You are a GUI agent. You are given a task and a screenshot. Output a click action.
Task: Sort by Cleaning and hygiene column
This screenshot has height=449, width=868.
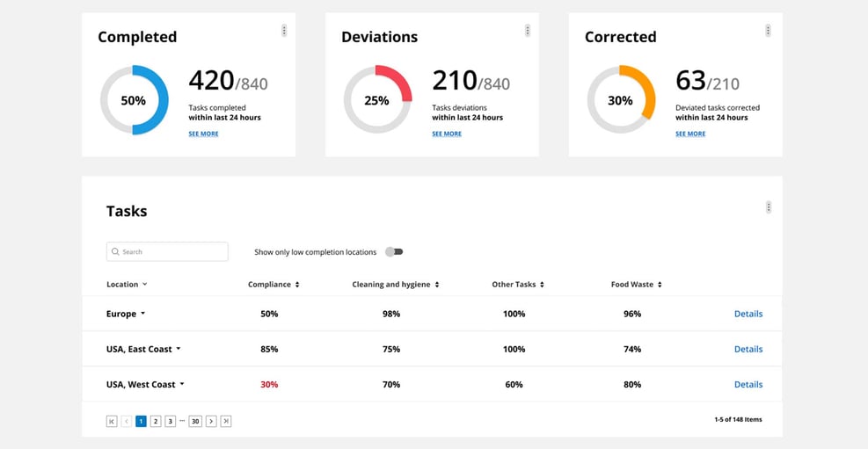[x=437, y=285]
